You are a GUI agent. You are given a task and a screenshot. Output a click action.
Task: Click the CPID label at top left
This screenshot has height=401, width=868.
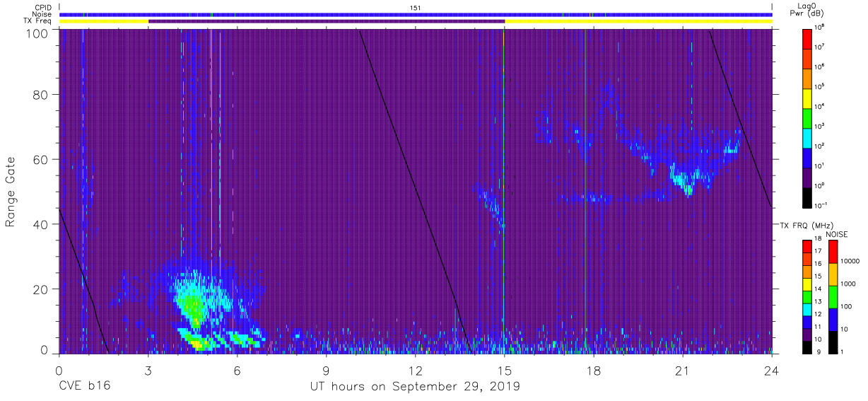[43, 7]
